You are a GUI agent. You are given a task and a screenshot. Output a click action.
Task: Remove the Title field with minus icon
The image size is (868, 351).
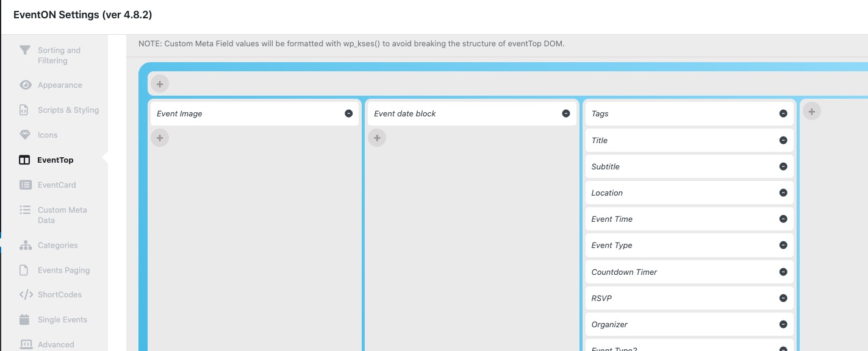[x=783, y=140]
